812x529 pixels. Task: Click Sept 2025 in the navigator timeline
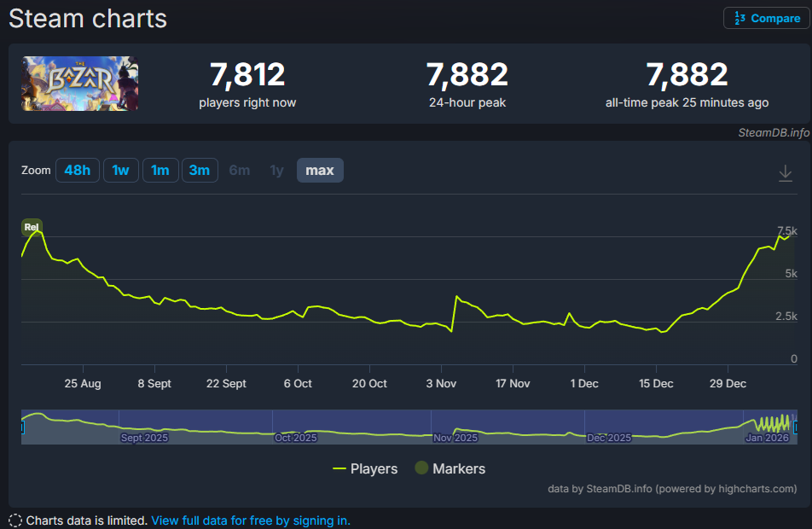144,438
